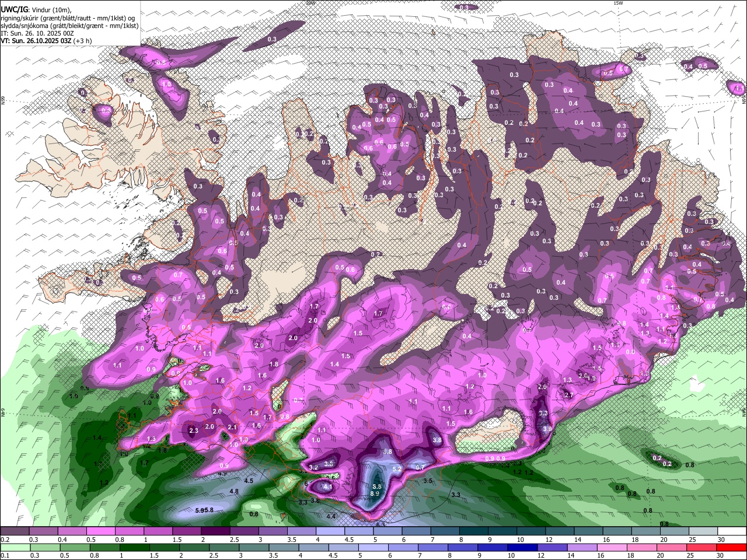This screenshot has height=560, width=747.
Task: Select the white 30 swatch in snow legend
Action: click(732, 531)
